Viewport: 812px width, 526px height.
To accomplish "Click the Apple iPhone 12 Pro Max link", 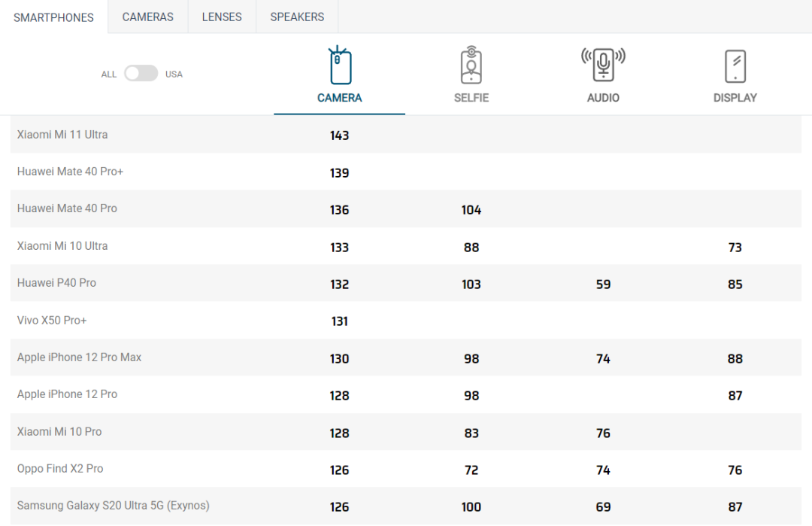I will (79, 357).
